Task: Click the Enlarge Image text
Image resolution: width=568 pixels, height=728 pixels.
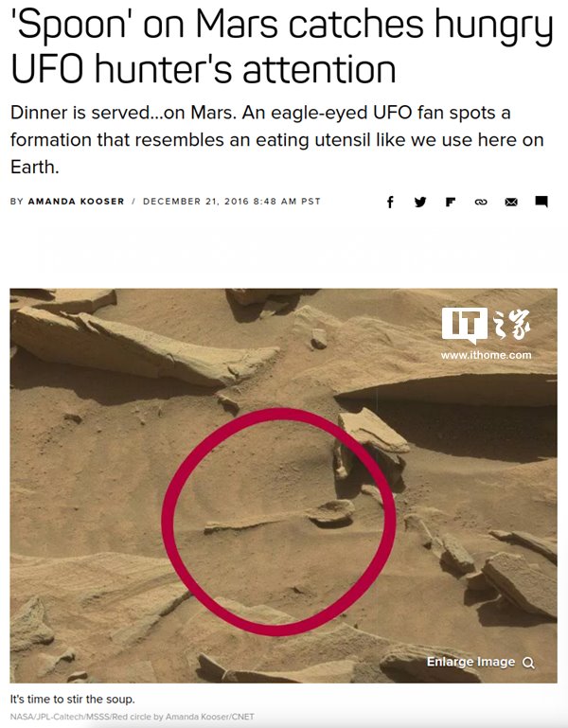Action: click(470, 662)
